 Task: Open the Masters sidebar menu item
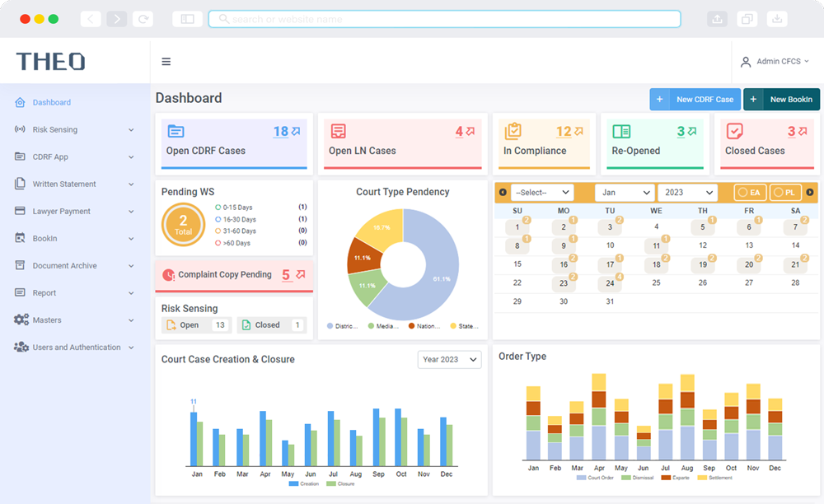(x=75, y=320)
